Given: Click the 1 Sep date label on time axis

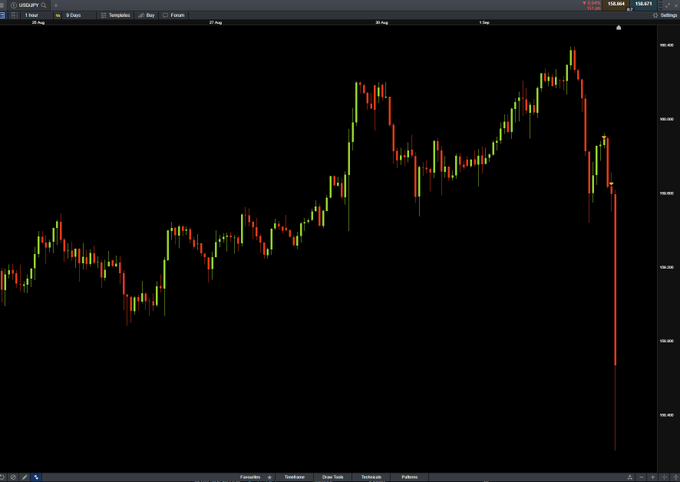Looking at the screenshot, I should (x=484, y=23).
